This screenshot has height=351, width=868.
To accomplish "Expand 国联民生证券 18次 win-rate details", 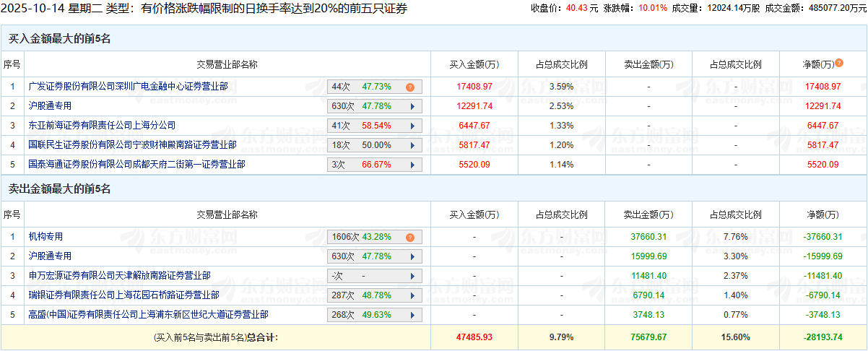I will click(x=412, y=145).
